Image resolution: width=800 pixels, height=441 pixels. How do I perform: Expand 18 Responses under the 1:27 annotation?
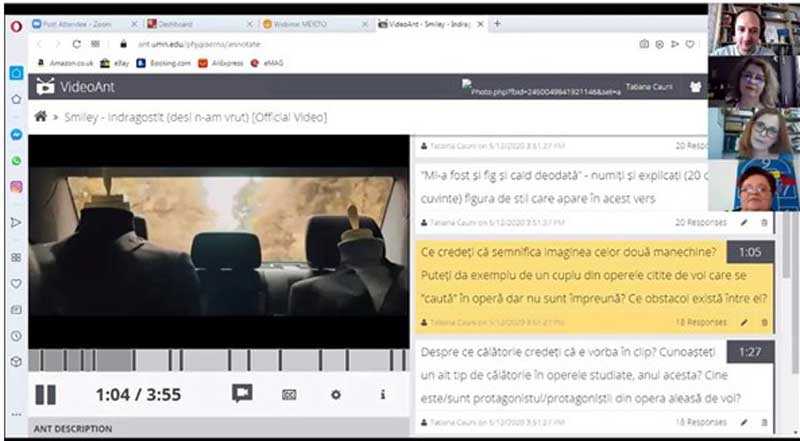(701, 422)
